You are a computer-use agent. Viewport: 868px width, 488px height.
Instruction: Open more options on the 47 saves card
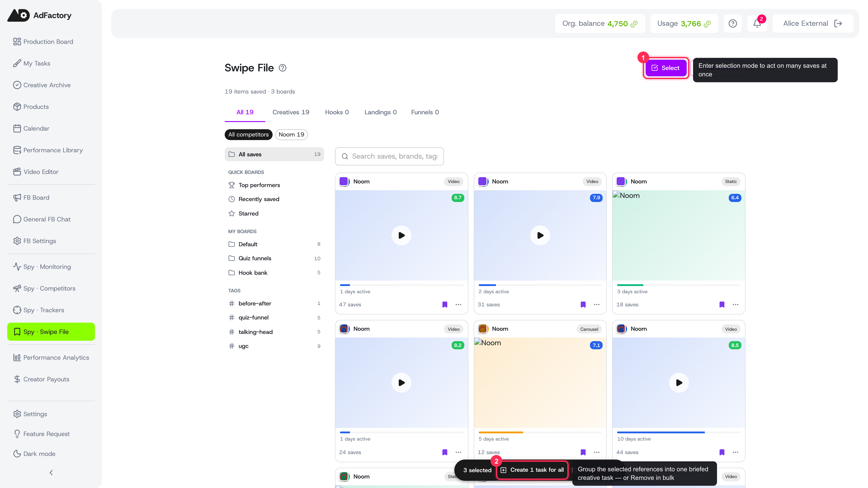458,305
